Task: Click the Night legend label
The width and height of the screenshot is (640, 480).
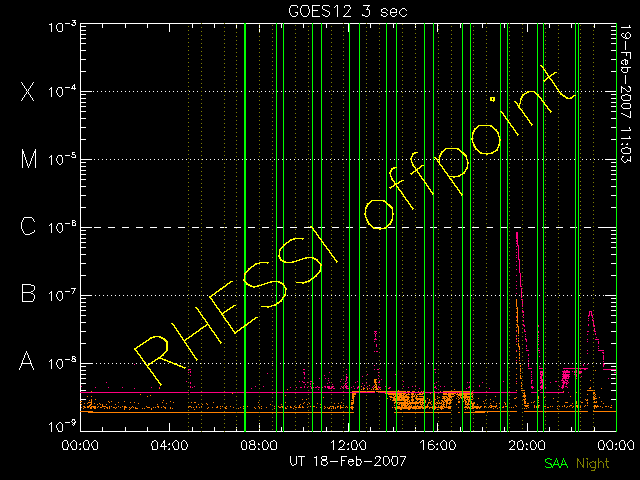Action: coord(592,464)
